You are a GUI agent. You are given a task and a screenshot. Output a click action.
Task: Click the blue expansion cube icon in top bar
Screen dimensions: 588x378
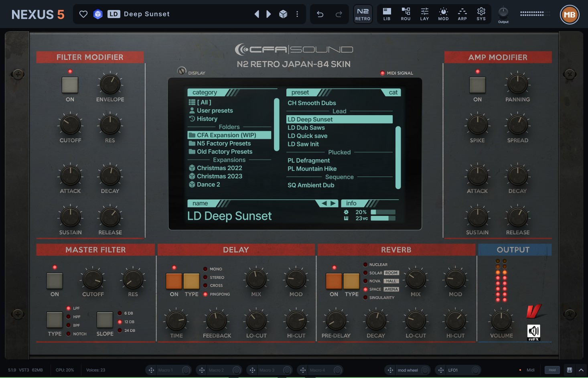coord(98,14)
